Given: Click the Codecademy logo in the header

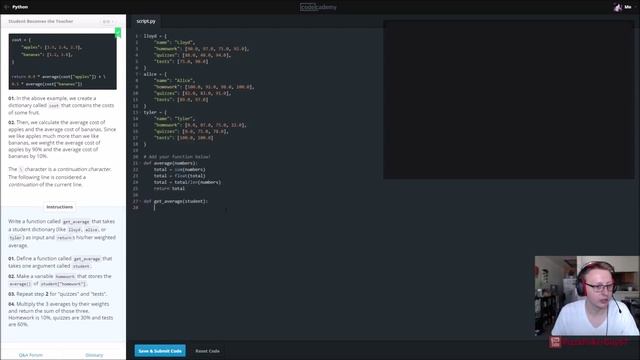Looking at the screenshot, I should (318, 7).
